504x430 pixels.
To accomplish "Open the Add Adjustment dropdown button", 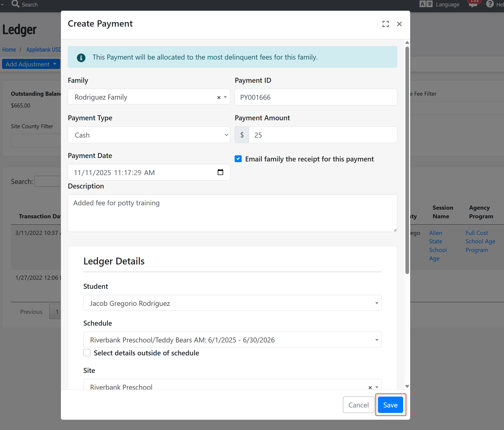I will click(x=31, y=64).
